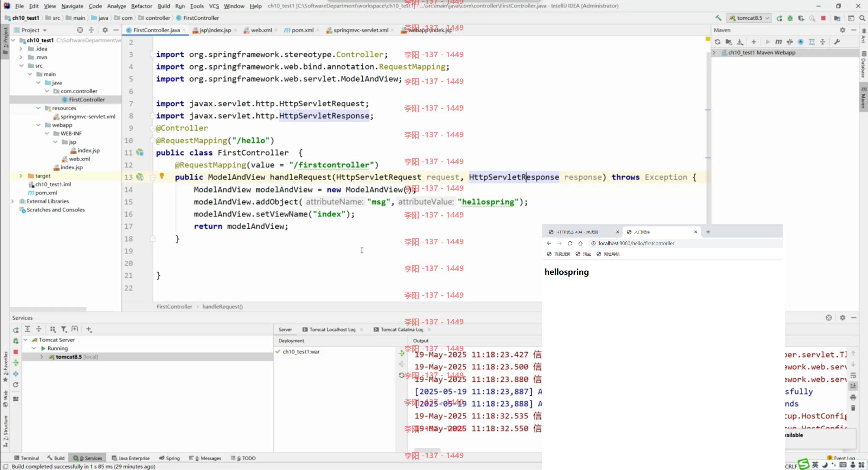Open Maven settings with the wrench icon

click(x=837, y=42)
